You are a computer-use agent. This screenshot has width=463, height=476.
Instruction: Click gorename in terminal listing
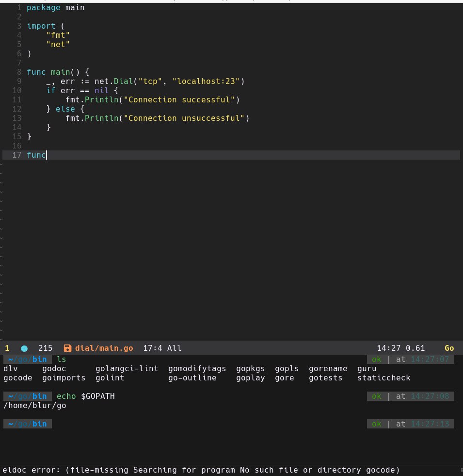[328, 369]
